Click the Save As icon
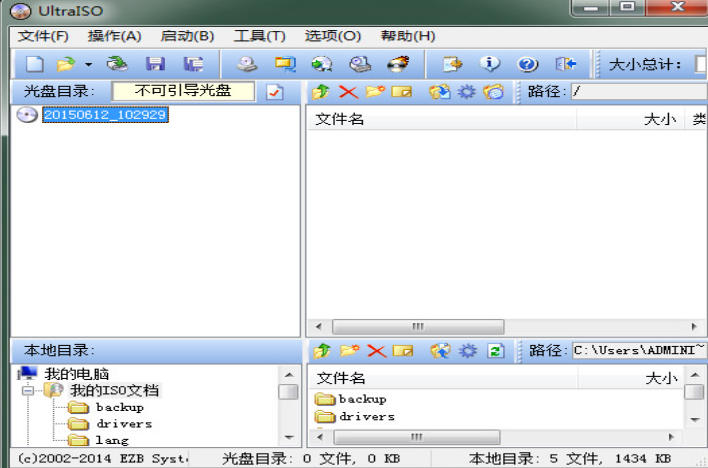Viewport: 708px width, 468px height. pyautogui.click(x=194, y=64)
